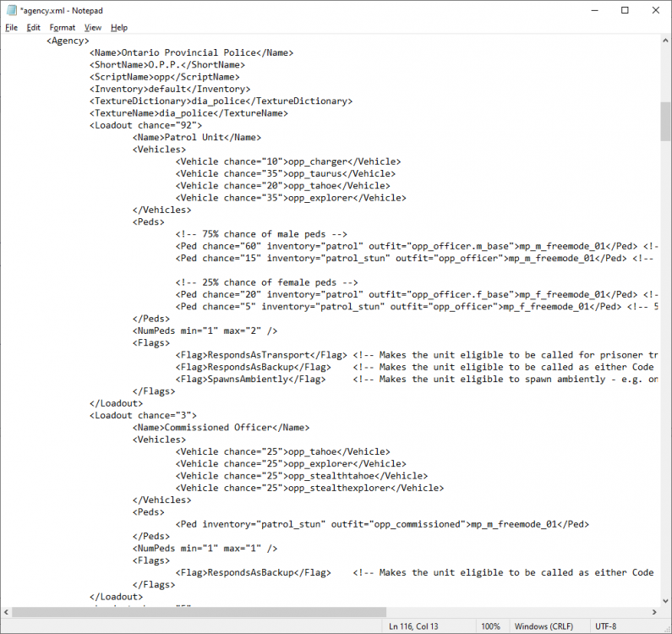
Task: Click the TextureName dia_police line
Action: pos(188,112)
